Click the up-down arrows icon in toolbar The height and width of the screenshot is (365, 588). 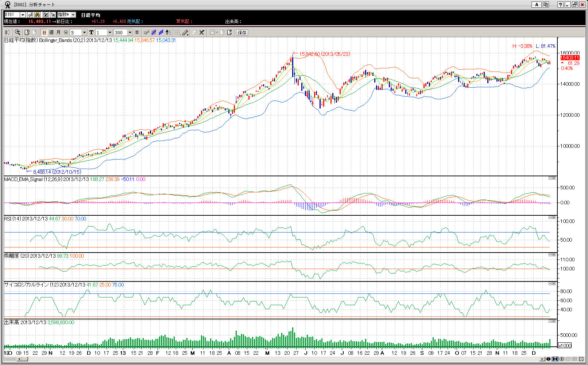point(168,32)
